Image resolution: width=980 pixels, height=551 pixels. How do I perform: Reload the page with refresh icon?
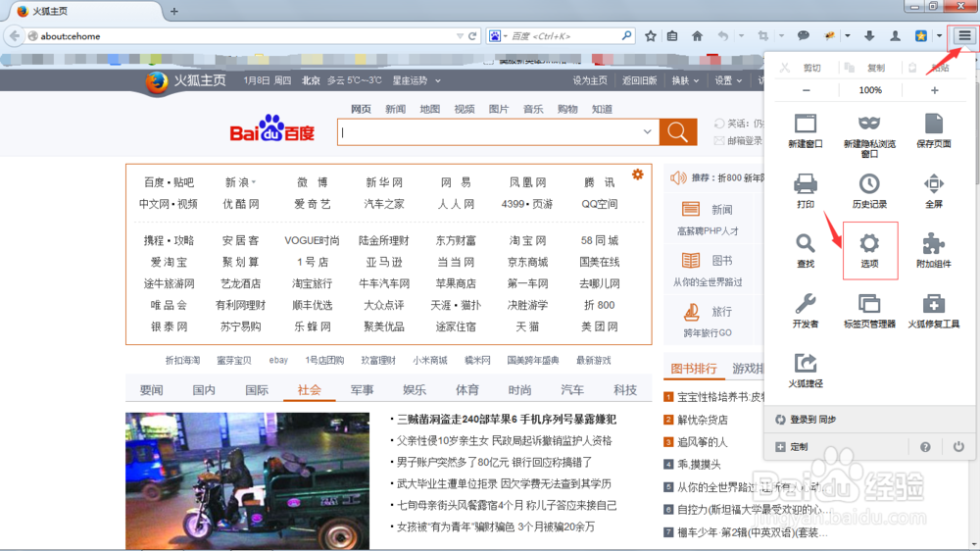pos(472,36)
